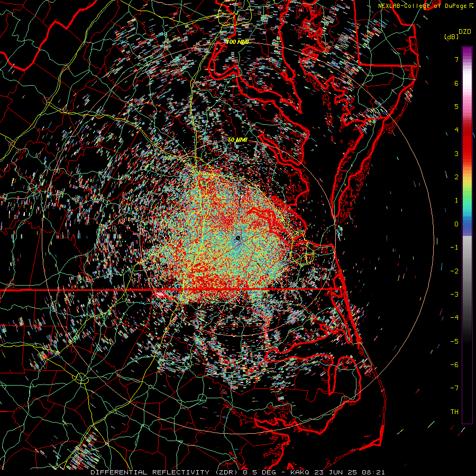Click the "7" value on the dB scale

tap(456, 59)
